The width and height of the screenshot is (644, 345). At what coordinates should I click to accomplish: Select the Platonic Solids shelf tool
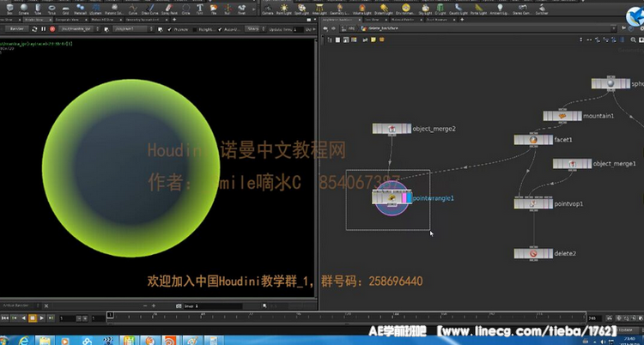pyautogui.click(x=114, y=9)
